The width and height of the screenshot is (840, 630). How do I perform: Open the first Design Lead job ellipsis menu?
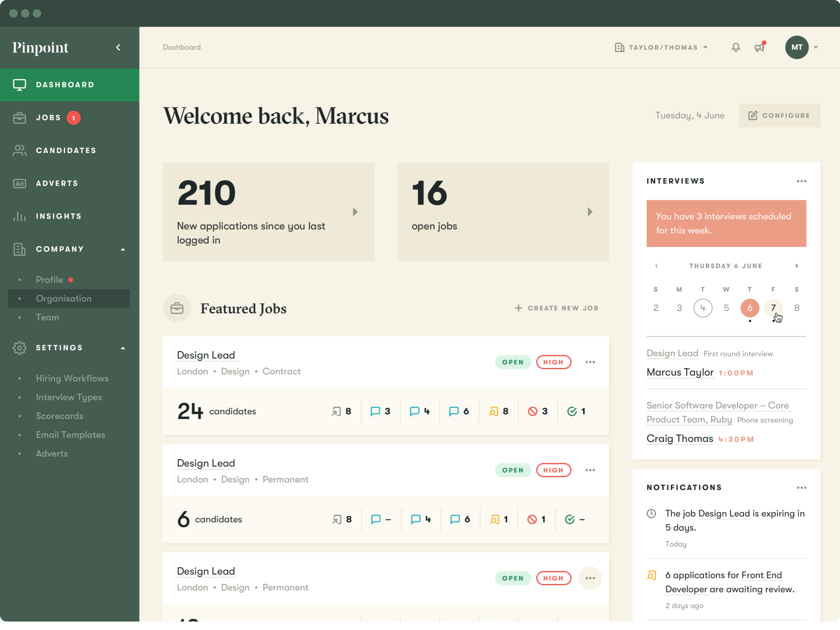pyautogui.click(x=590, y=362)
